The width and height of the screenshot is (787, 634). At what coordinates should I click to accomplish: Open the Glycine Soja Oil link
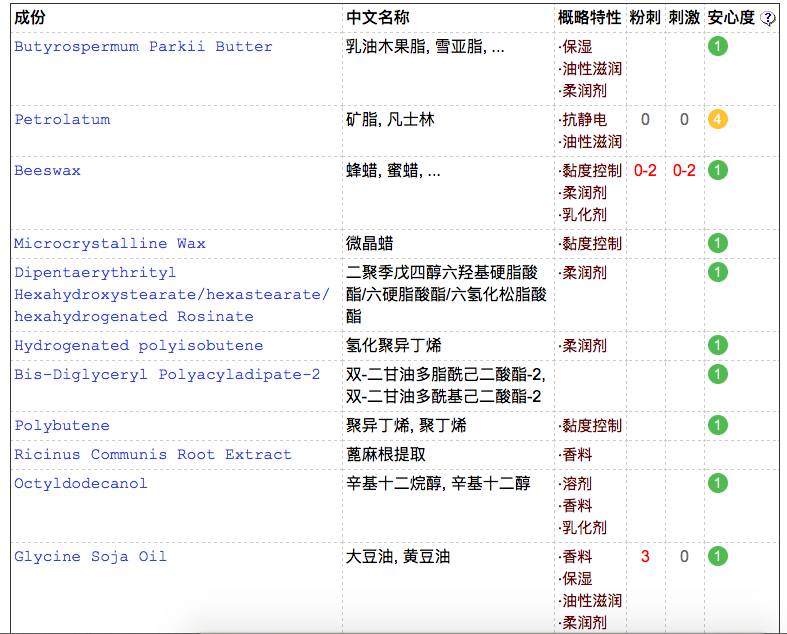90,556
